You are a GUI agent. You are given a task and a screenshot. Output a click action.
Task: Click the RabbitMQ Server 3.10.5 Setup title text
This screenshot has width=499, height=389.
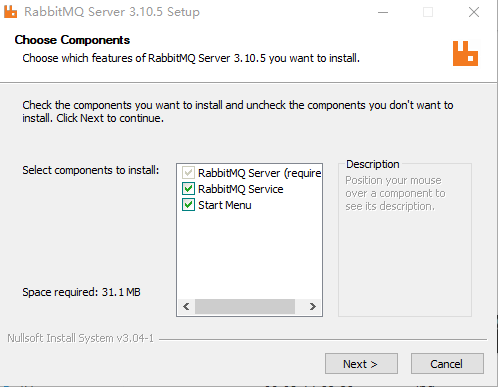pos(112,12)
